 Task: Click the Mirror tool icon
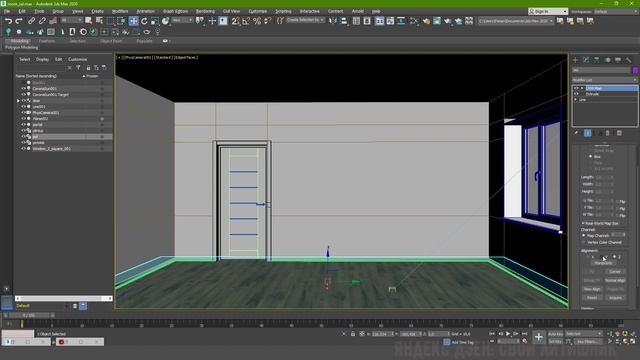coord(333,21)
